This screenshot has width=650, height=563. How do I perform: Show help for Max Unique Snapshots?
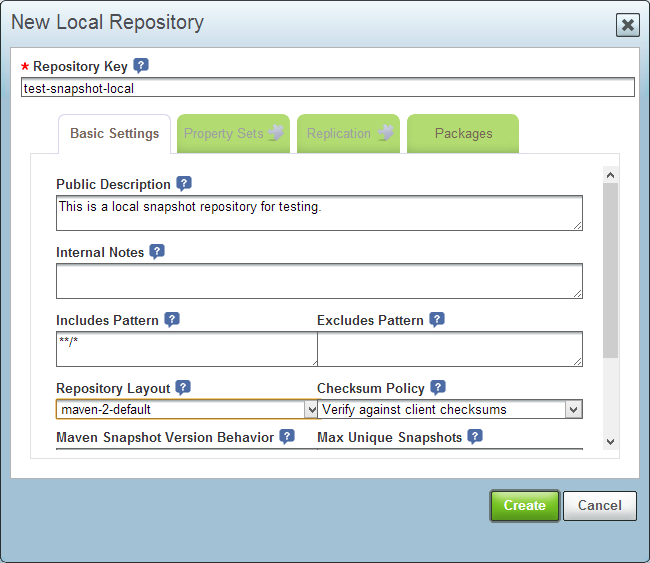point(475,437)
